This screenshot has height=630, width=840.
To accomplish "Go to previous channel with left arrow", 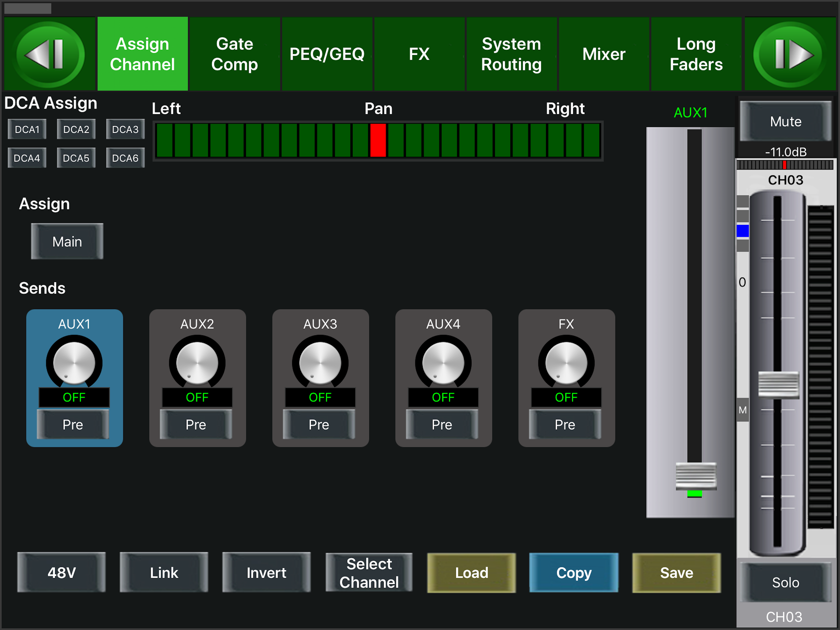I will [x=50, y=54].
